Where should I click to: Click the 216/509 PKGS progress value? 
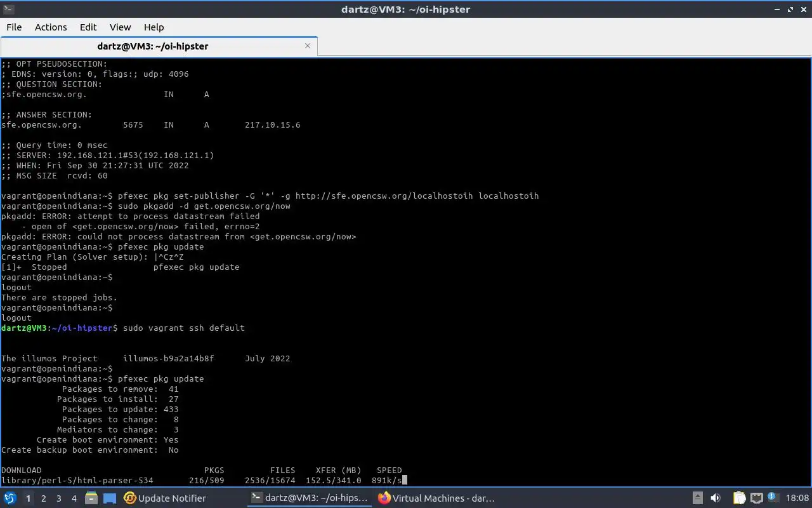point(206,481)
